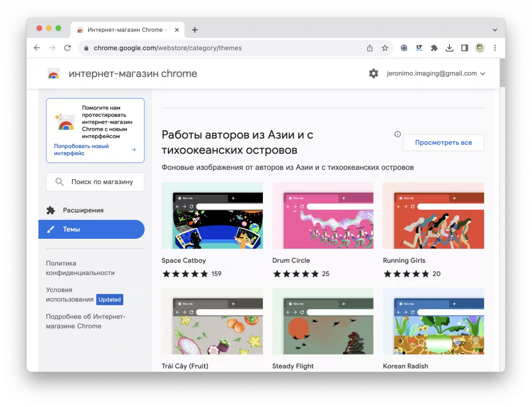Open the Space Catboy theme thumbnail
The height and width of the screenshot is (407, 532).
(x=212, y=215)
